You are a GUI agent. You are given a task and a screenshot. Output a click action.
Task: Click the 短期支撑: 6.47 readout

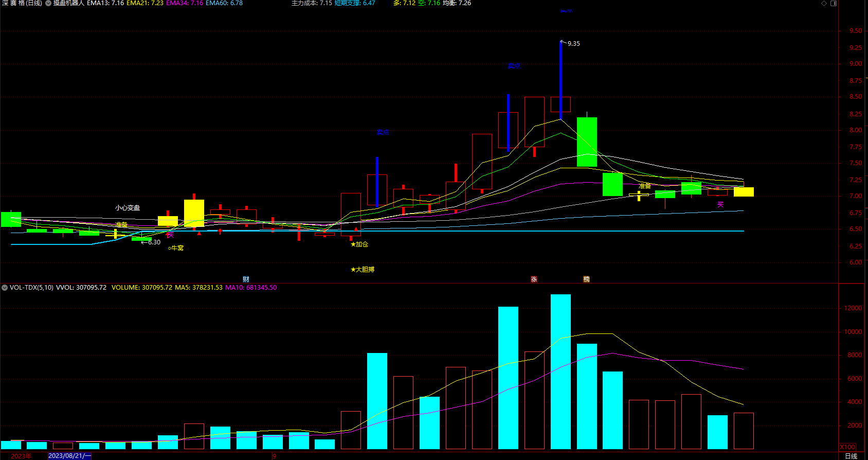point(355,3)
